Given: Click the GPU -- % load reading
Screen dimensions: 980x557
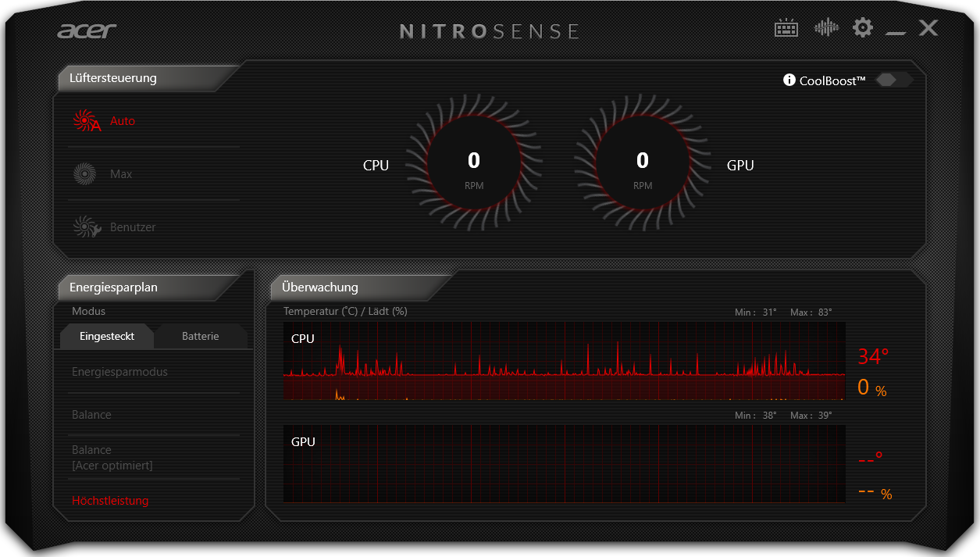Looking at the screenshot, I should pyautogui.click(x=875, y=493).
